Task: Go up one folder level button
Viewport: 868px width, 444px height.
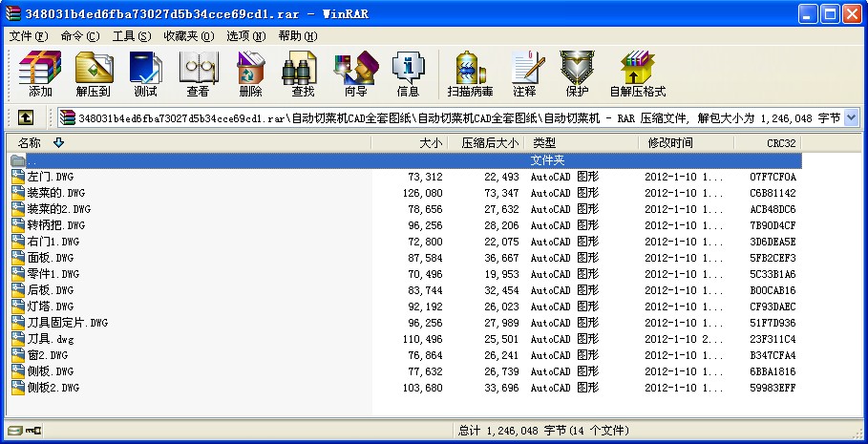Action: (26, 117)
